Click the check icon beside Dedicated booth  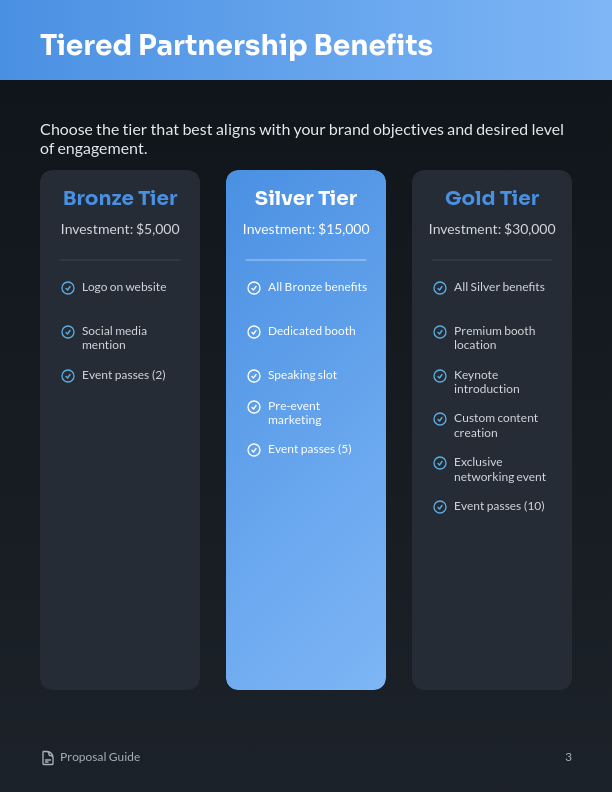pos(254,332)
